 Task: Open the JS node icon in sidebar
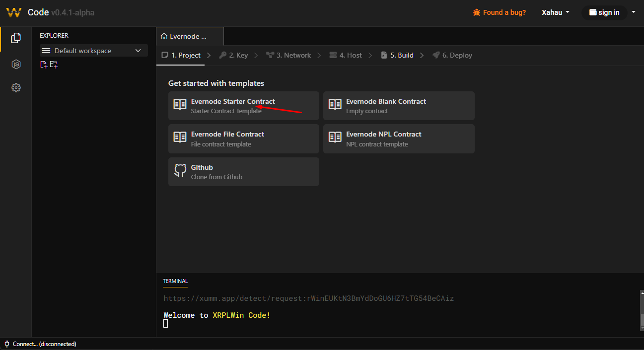pyautogui.click(x=16, y=64)
